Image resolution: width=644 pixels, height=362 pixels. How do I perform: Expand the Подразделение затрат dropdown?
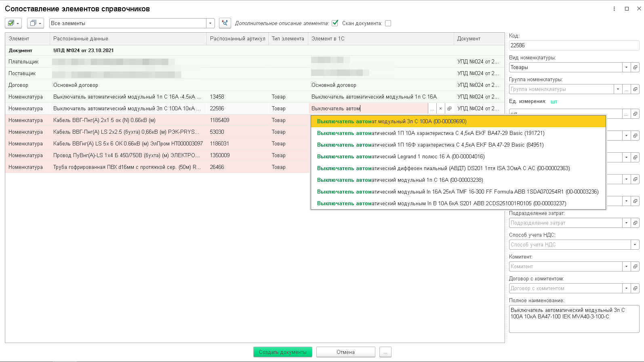[x=626, y=223]
